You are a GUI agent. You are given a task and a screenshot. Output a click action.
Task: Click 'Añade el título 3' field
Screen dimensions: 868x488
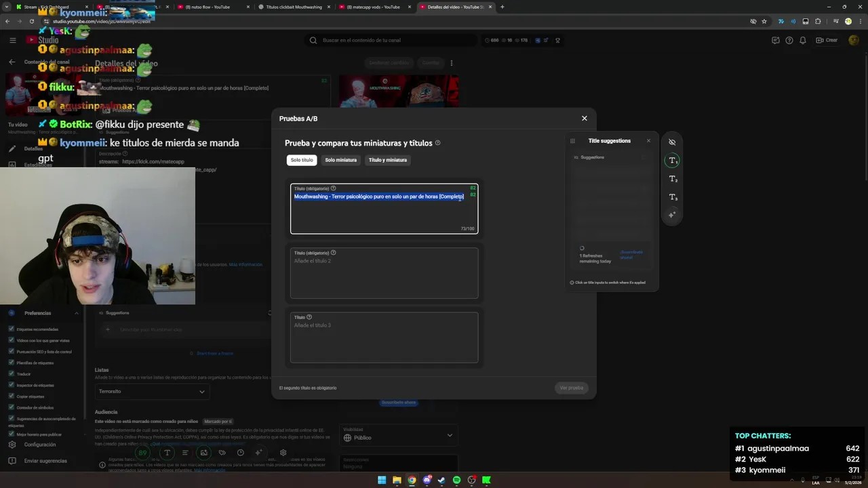coord(384,338)
